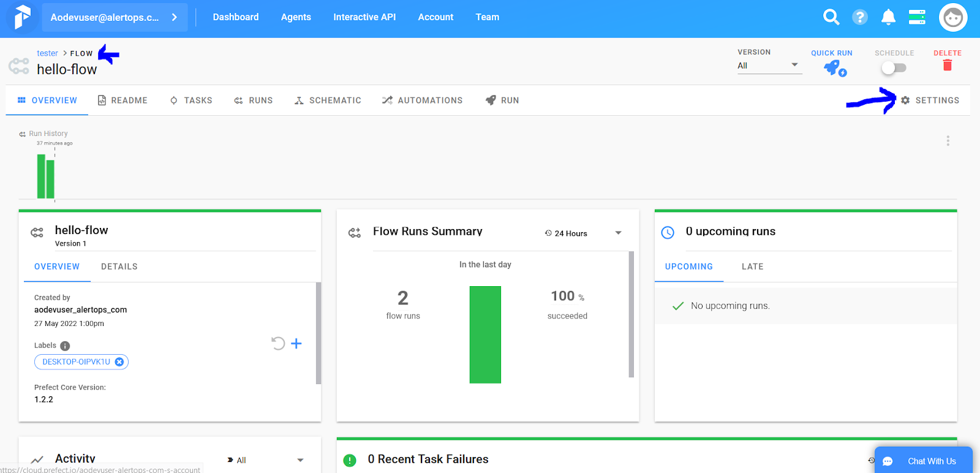Image resolution: width=980 pixels, height=473 pixels.
Task: Click the user avatar icon
Action: click(952, 17)
